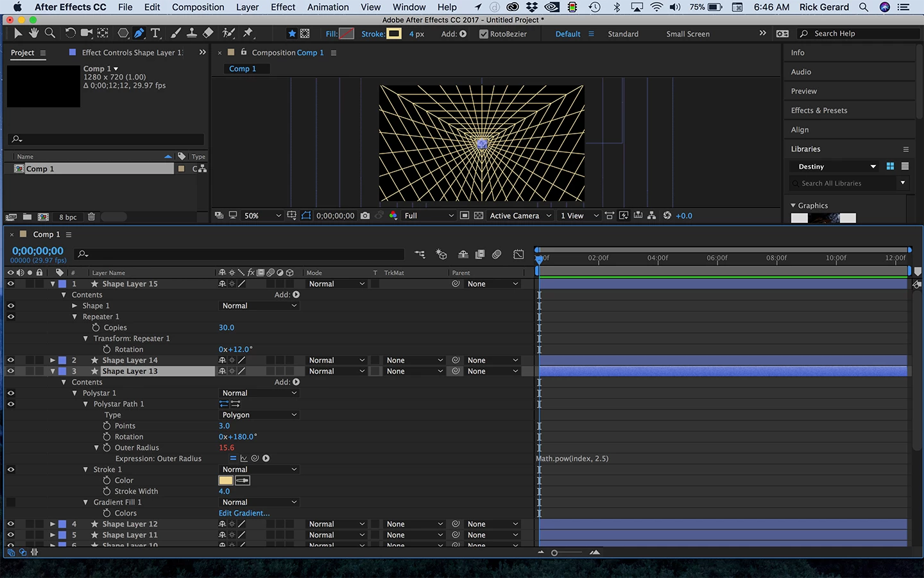Open the 50% magnification dropdown
Image resolution: width=924 pixels, height=578 pixels.
click(262, 216)
